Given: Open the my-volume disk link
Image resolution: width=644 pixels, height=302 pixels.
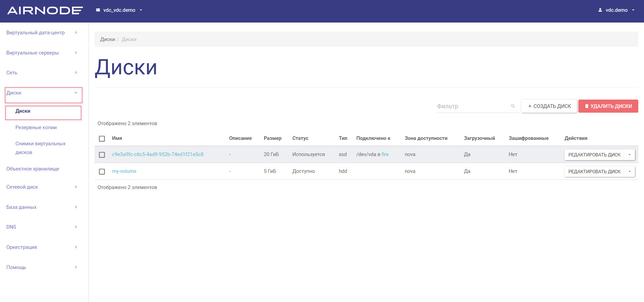Looking at the screenshot, I should (124, 171).
